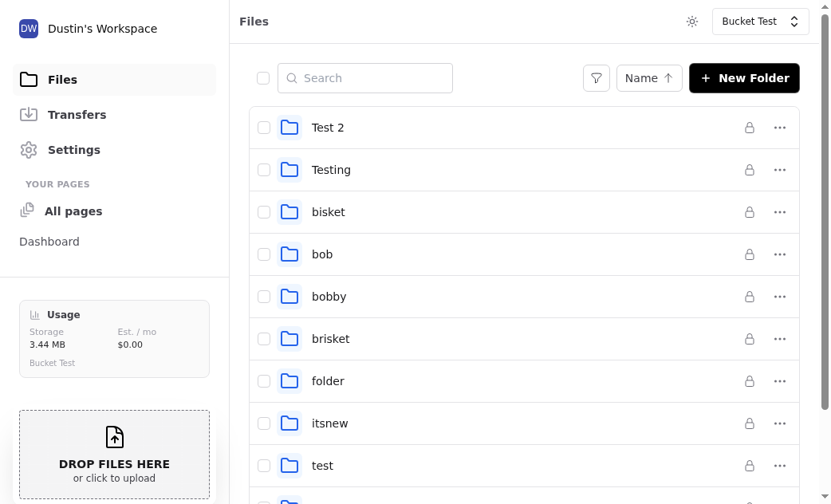Check the bisket folder checkbox
Screen dimensions: 831x504
coord(264,212)
